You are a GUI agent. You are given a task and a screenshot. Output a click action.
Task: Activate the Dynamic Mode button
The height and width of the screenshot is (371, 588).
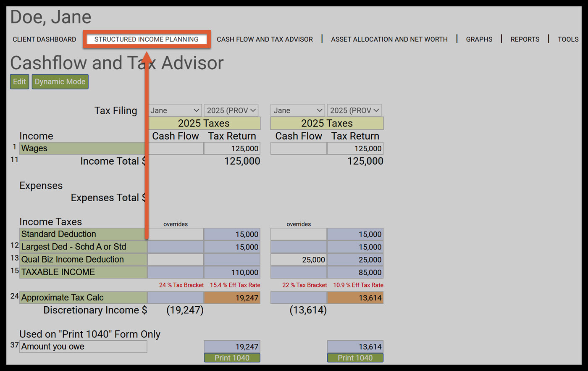(x=60, y=82)
